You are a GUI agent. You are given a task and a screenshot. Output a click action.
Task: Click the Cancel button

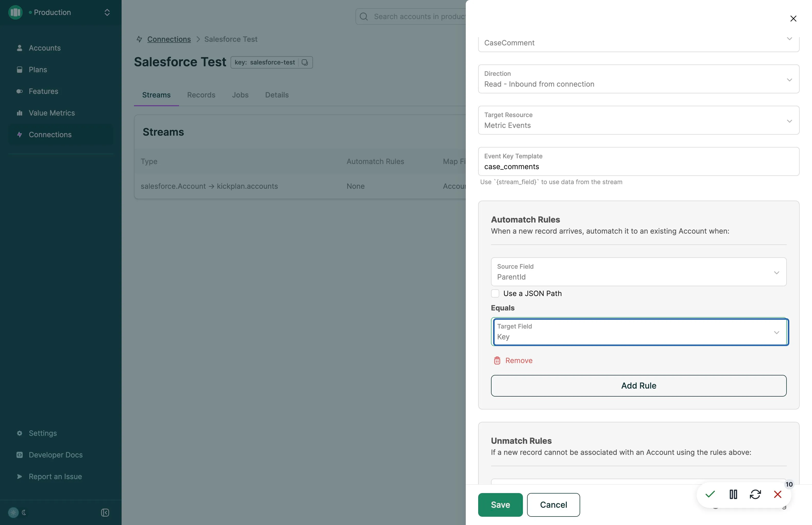point(553,505)
